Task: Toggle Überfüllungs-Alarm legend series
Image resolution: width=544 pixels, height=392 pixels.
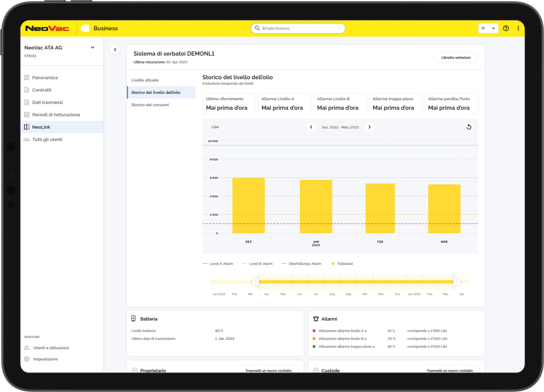Action: coord(302,264)
